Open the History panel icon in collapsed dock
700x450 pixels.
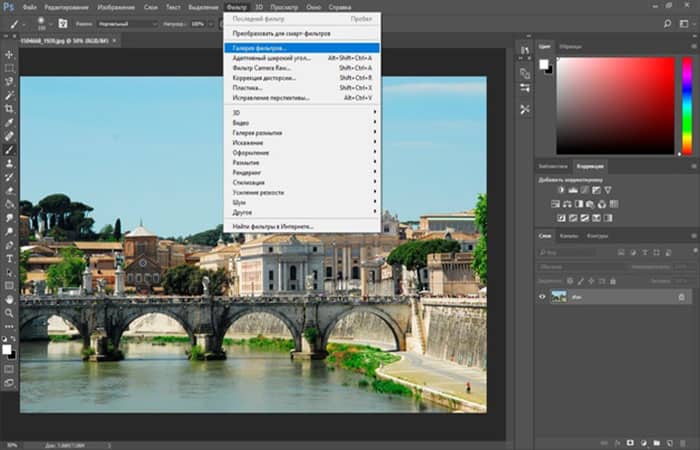pyautogui.click(x=525, y=50)
